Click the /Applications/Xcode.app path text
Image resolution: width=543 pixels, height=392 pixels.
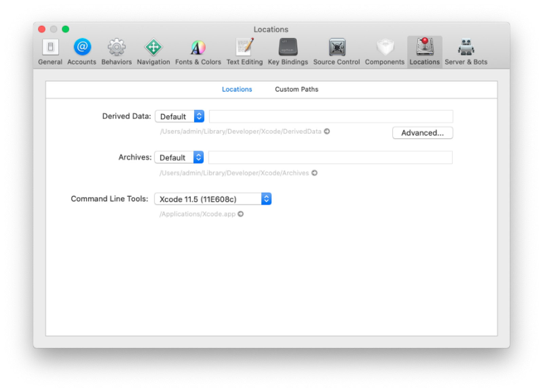[198, 214]
